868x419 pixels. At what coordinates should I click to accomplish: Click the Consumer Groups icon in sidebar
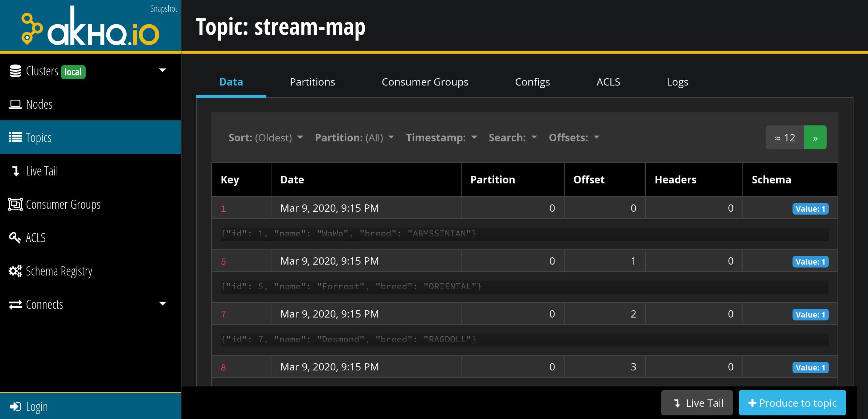tap(15, 204)
